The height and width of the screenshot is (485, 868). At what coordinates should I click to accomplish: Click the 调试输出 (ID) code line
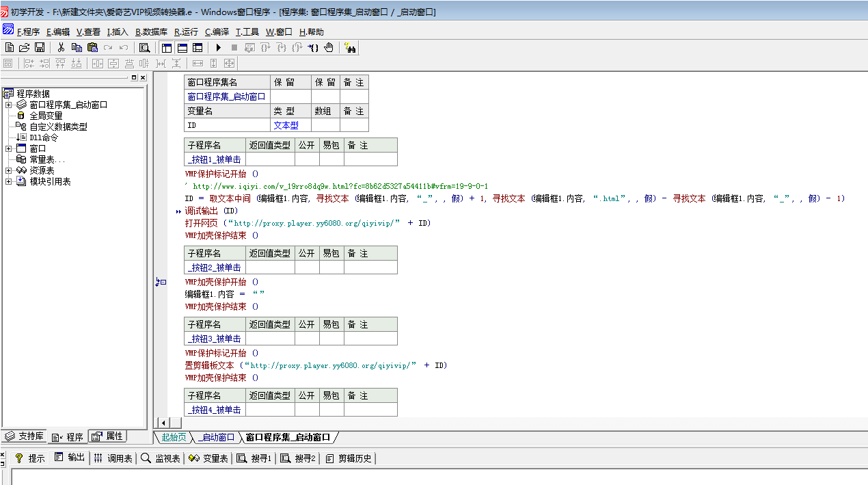211,211
